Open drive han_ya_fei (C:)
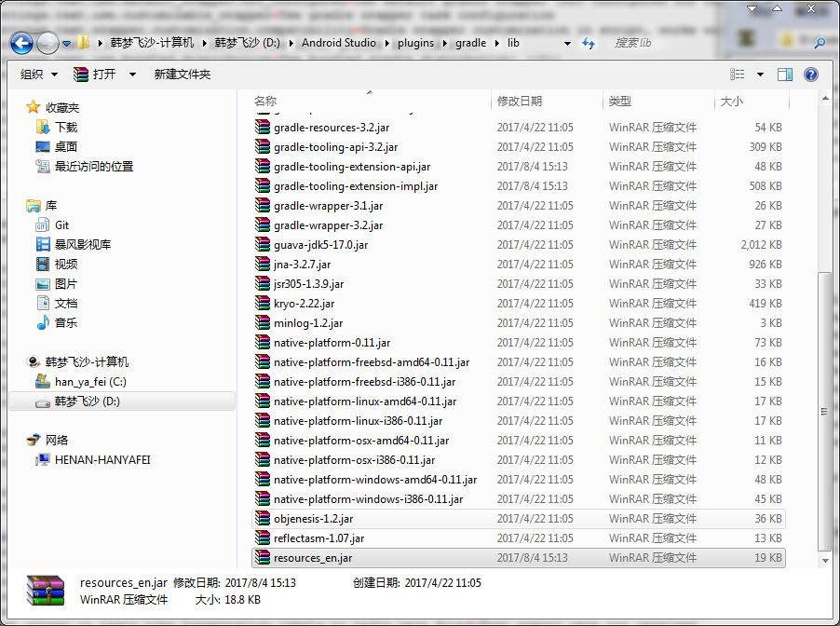Screen dimensions: 840x626 tap(90, 382)
